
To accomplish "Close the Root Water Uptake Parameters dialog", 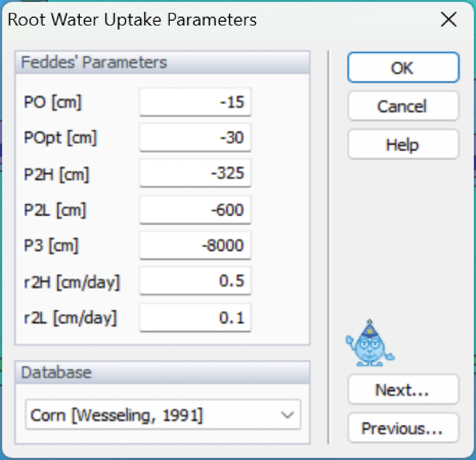I will (449, 19).
